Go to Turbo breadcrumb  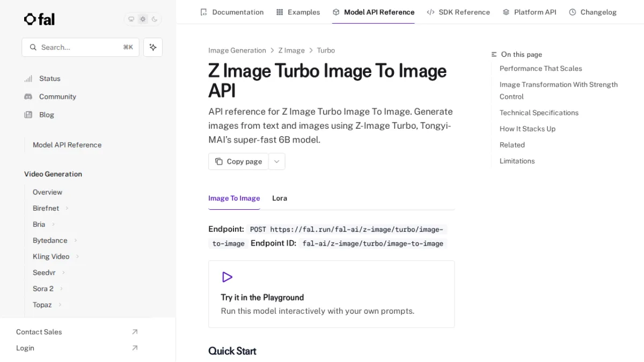tap(326, 50)
